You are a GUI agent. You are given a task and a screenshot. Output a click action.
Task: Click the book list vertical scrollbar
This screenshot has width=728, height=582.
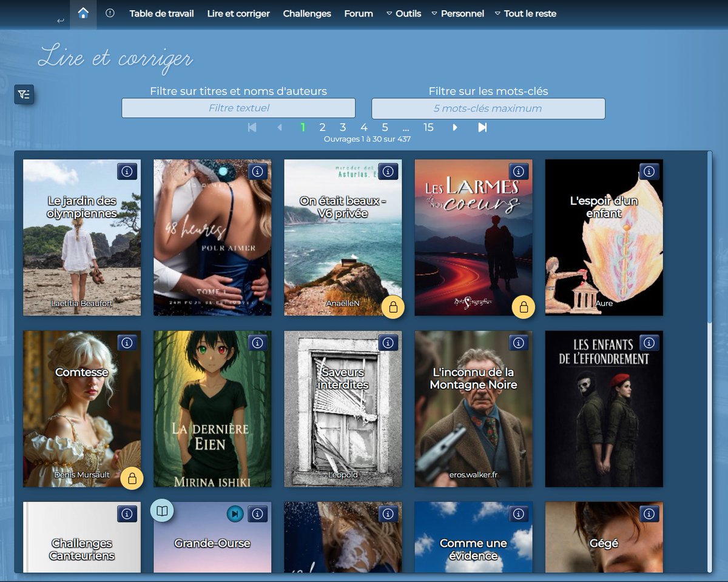click(x=710, y=236)
